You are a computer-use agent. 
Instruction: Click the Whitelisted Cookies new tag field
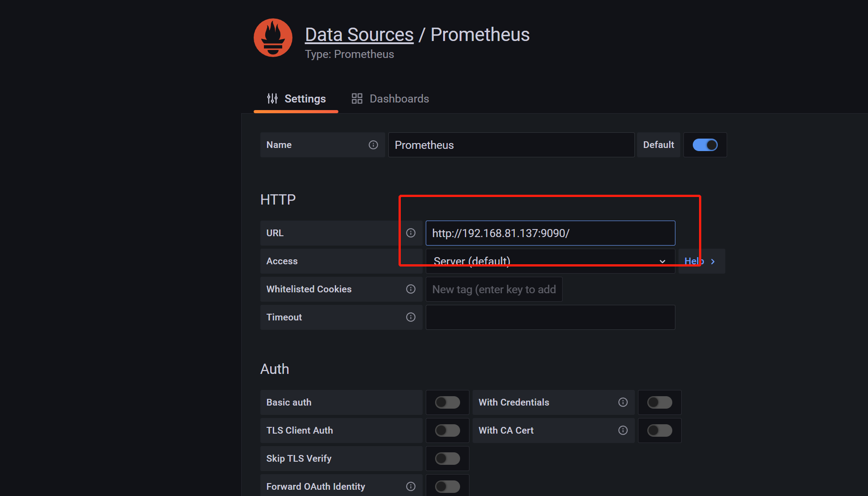click(494, 289)
